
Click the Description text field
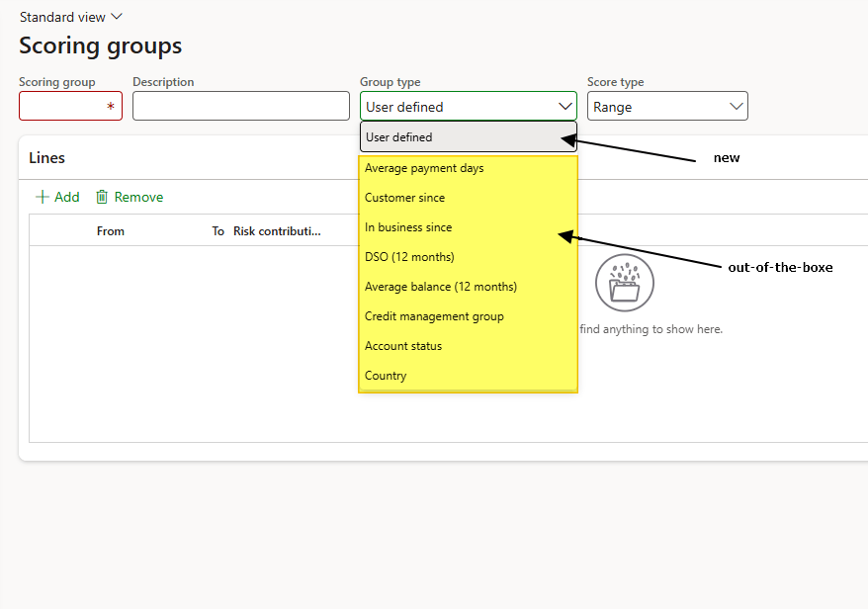pos(240,107)
